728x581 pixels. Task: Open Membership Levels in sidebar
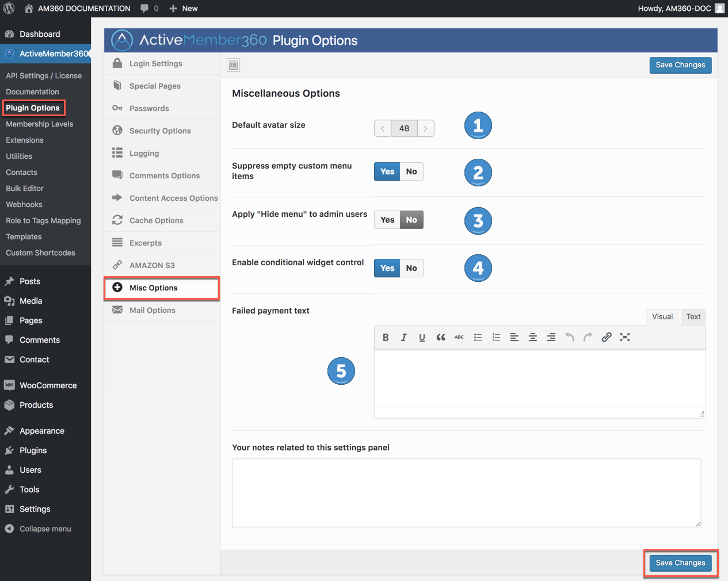40,124
